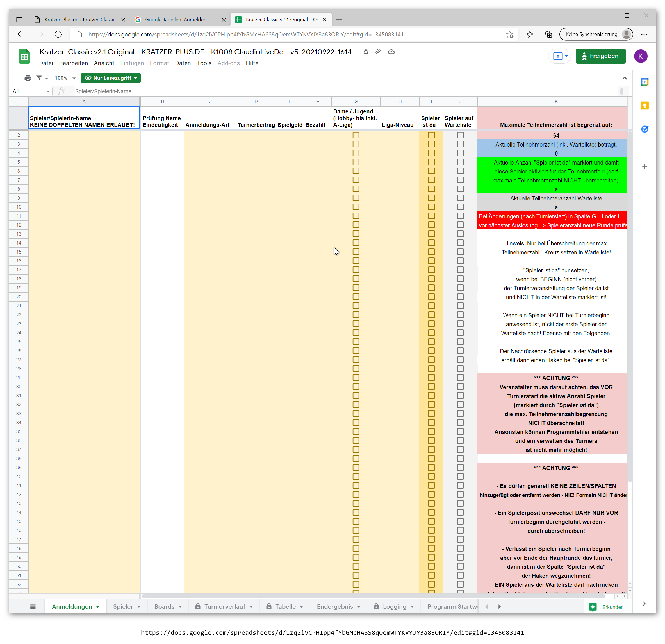This screenshot has width=665, height=644.
Task: Open Google Calendar side panel icon
Action: (x=645, y=82)
